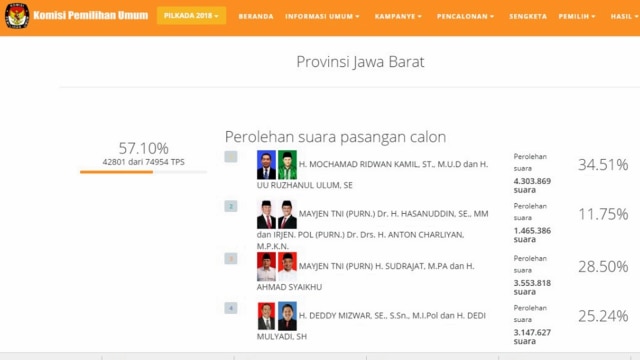Open the KAMPANYE menu
Screen dimensions: 640x360
pyautogui.click(x=398, y=16)
